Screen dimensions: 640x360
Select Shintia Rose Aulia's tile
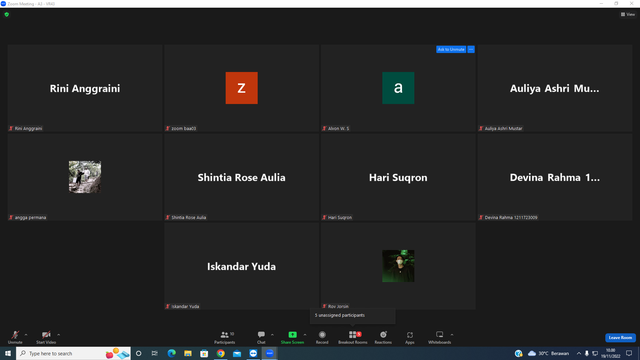coord(242,177)
